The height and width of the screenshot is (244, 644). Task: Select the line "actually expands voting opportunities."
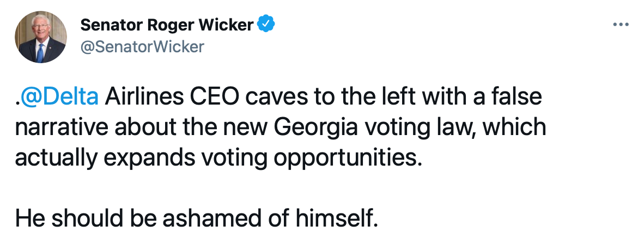(x=218, y=157)
